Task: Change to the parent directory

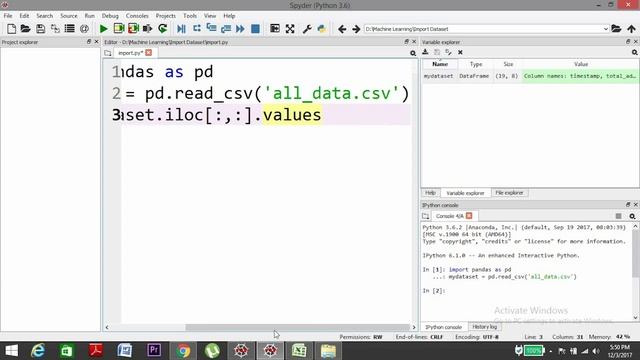Action: pos(631,29)
